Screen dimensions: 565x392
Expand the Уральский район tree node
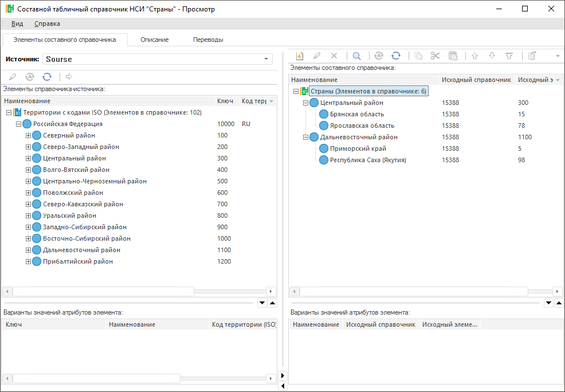click(x=28, y=216)
